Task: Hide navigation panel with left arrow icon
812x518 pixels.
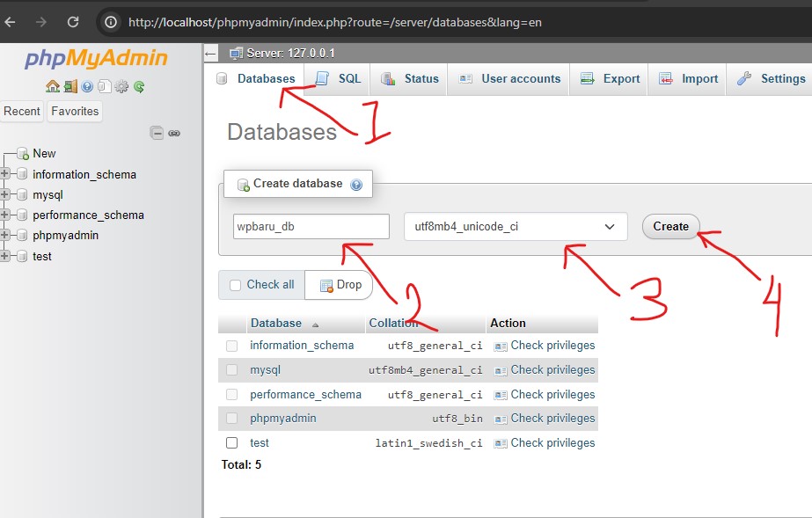Action: 210,54
